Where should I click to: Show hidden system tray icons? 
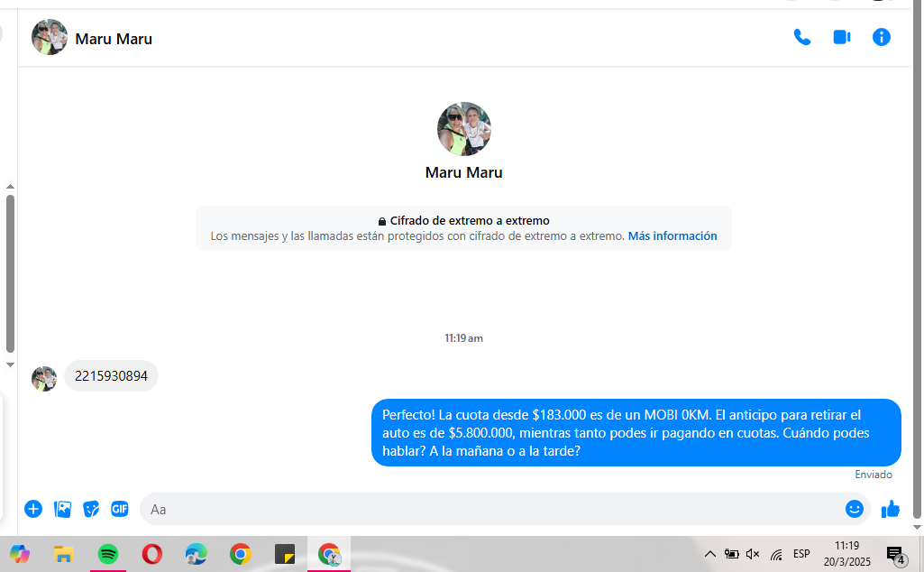(709, 554)
